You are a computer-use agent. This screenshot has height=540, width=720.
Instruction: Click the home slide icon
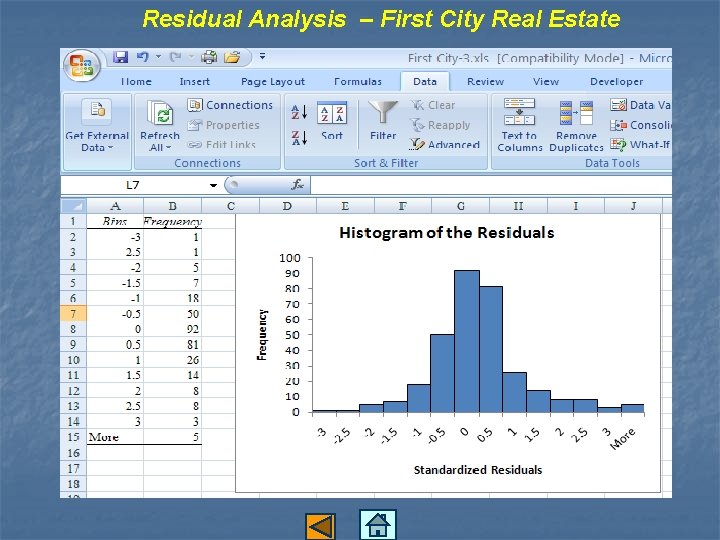point(377,524)
